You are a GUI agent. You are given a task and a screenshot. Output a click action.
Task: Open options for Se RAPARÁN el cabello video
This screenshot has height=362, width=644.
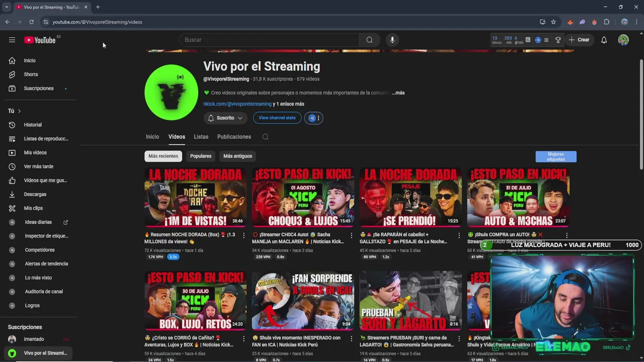tap(459, 235)
